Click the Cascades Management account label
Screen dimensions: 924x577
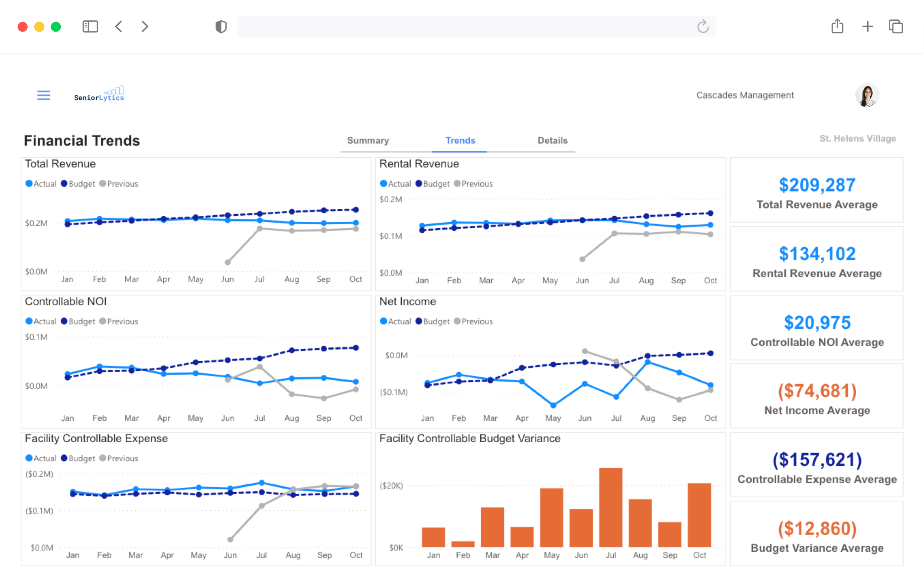745,95
